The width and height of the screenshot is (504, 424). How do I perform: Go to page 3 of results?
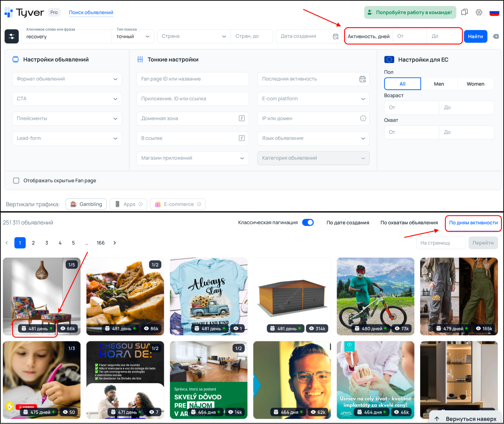pyautogui.click(x=47, y=243)
